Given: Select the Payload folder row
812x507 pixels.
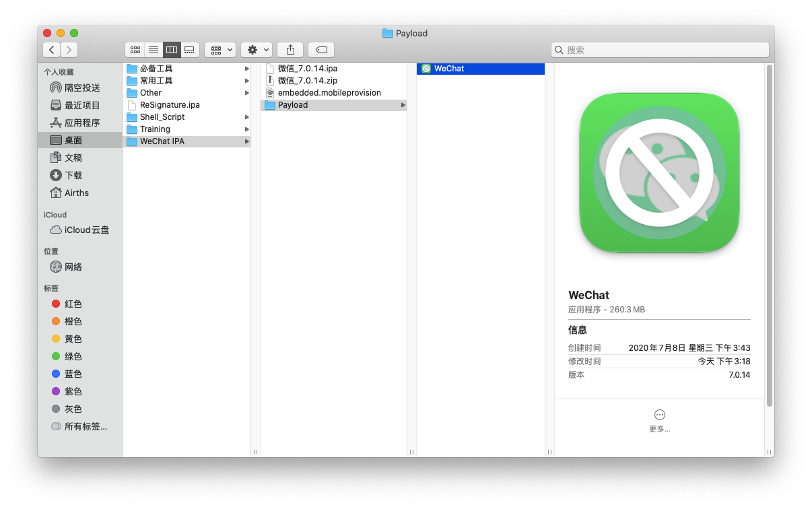Looking at the screenshot, I should 333,105.
